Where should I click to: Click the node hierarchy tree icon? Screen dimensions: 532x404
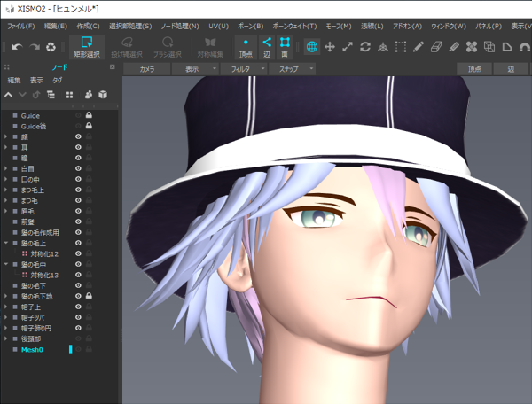[51, 95]
